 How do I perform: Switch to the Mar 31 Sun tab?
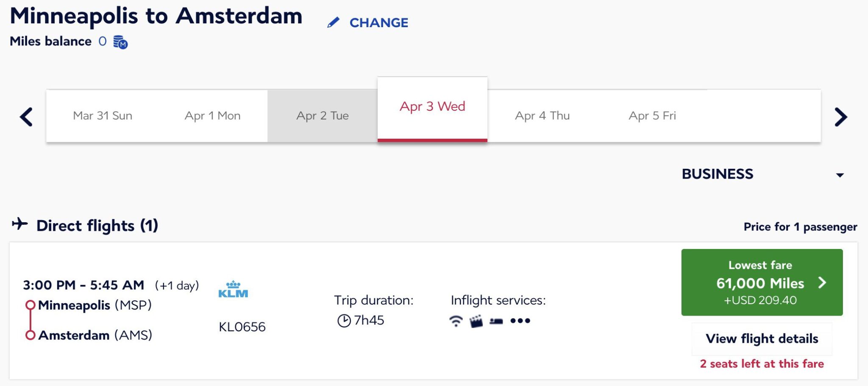click(x=103, y=116)
